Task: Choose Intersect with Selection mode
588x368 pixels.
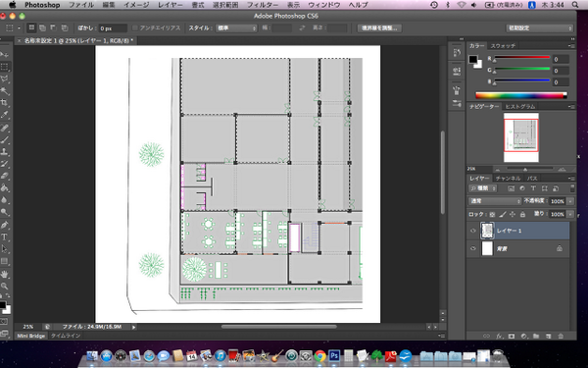Action: pyautogui.click(x=65, y=27)
